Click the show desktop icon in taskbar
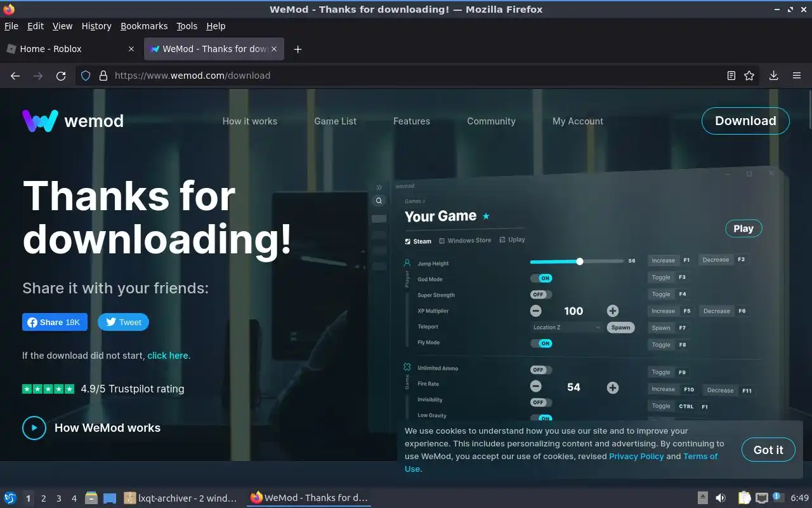 pyautogui.click(x=110, y=498)
